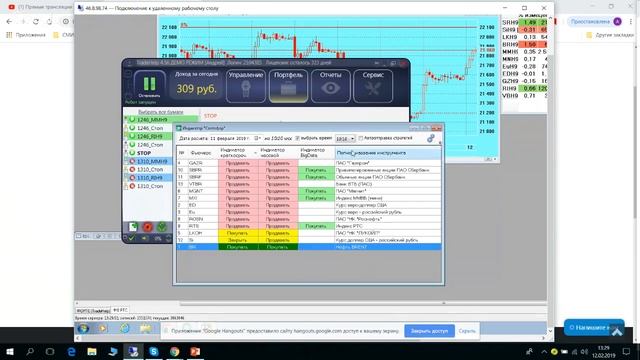Click the horizontal scrollbar of remote desktop window
The image size is (640, 360).
click(x=310, y=338)
